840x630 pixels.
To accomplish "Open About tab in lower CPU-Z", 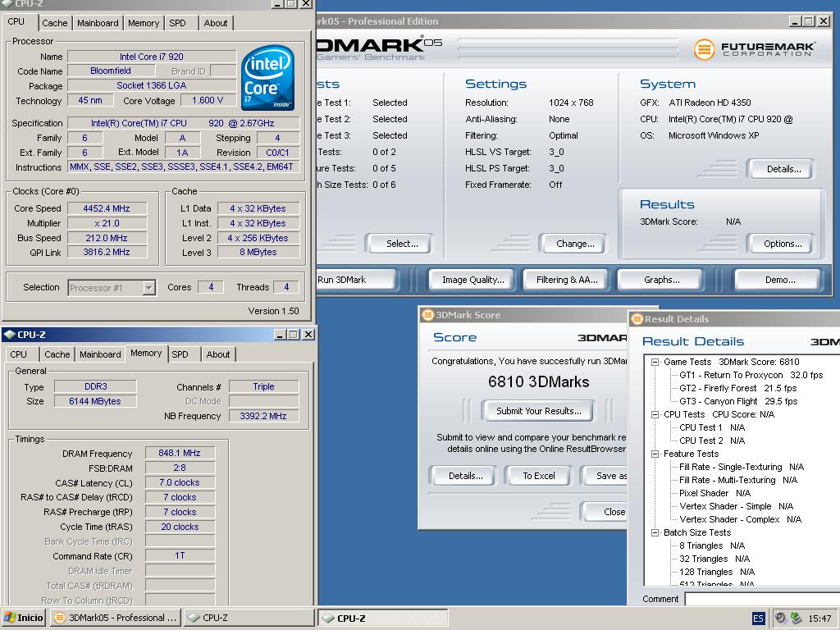I will (218, 354).
